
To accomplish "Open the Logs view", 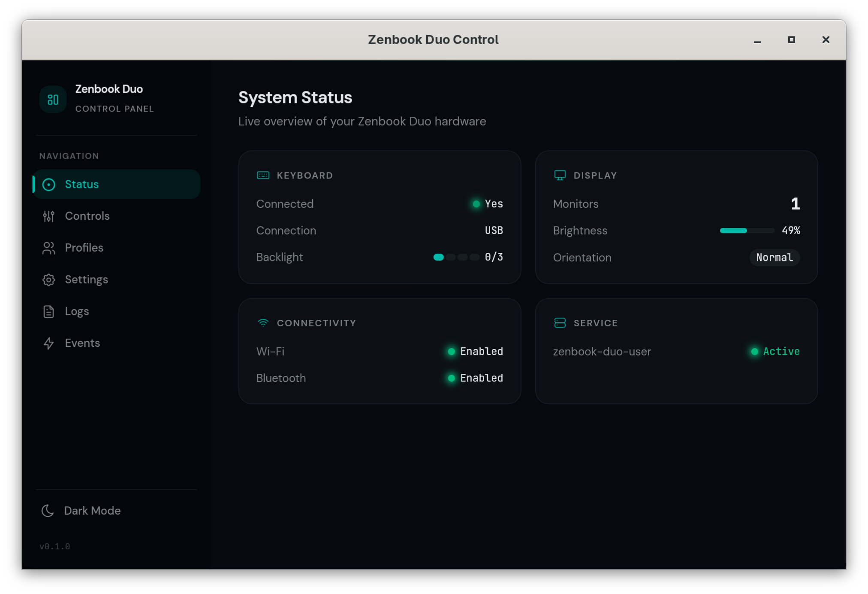I will (117, 312).
